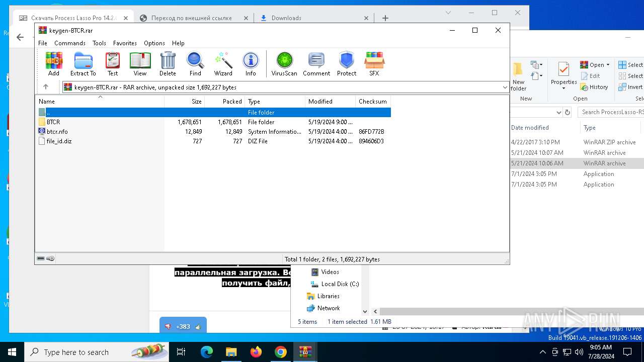Run VirusScan on the archive

click(284, 64)
